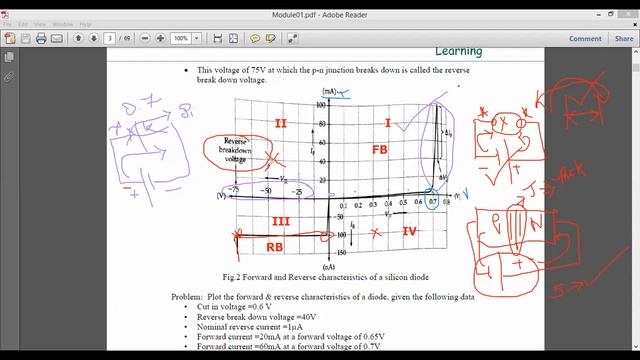640x360 pixels.
Task: Click quadrant 'III' label on graph
Action: (x=281, y=221)
